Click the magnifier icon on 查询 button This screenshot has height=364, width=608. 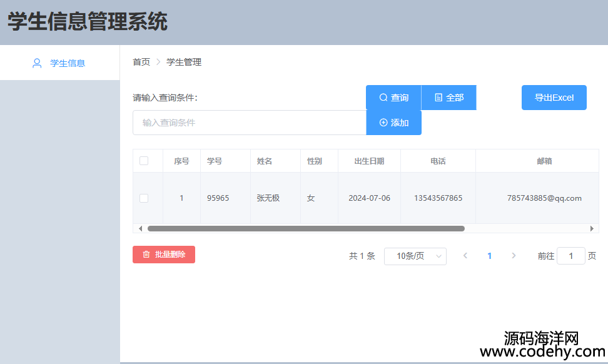383,98
